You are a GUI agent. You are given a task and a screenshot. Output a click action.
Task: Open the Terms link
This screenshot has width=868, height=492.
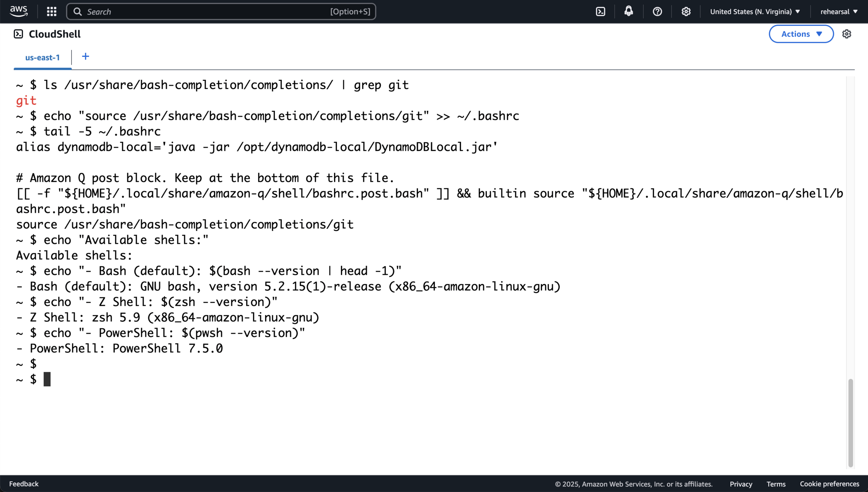[x=776, y=484]
